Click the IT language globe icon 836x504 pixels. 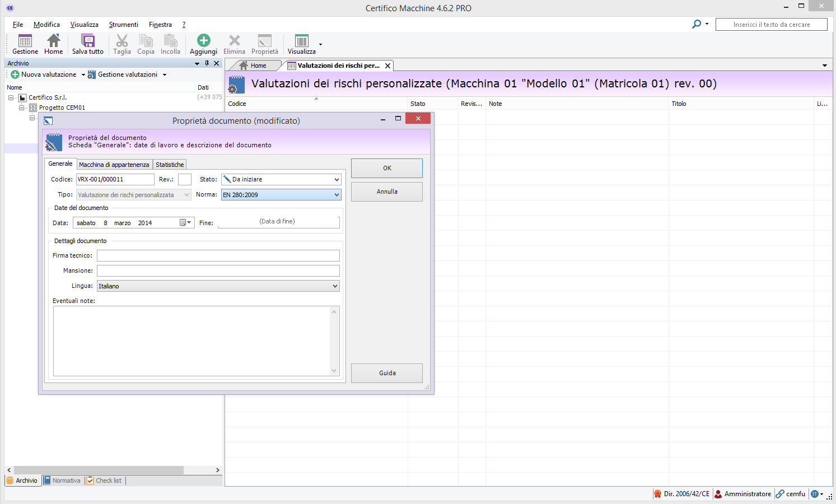point(814,494)
